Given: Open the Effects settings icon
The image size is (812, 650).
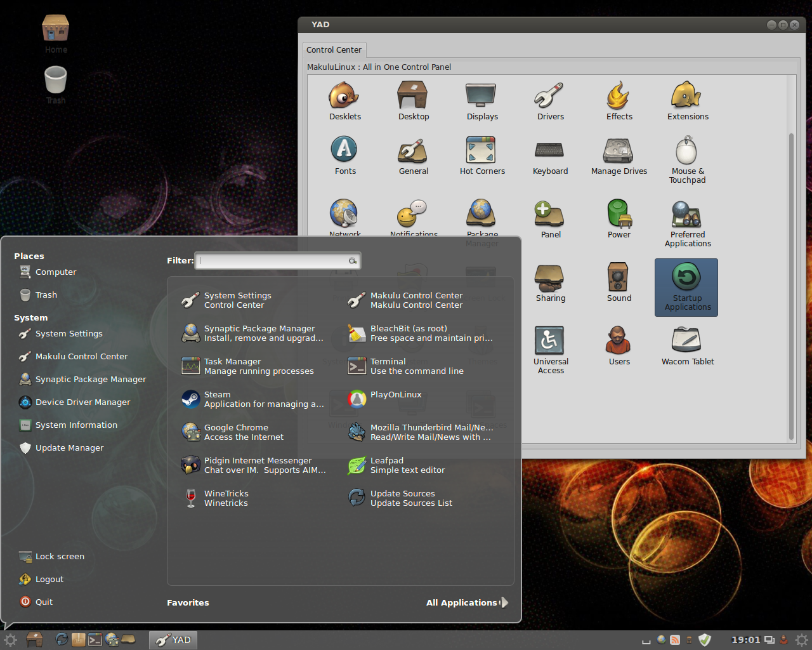Looking at the screenshot, I should coord(619,101).
